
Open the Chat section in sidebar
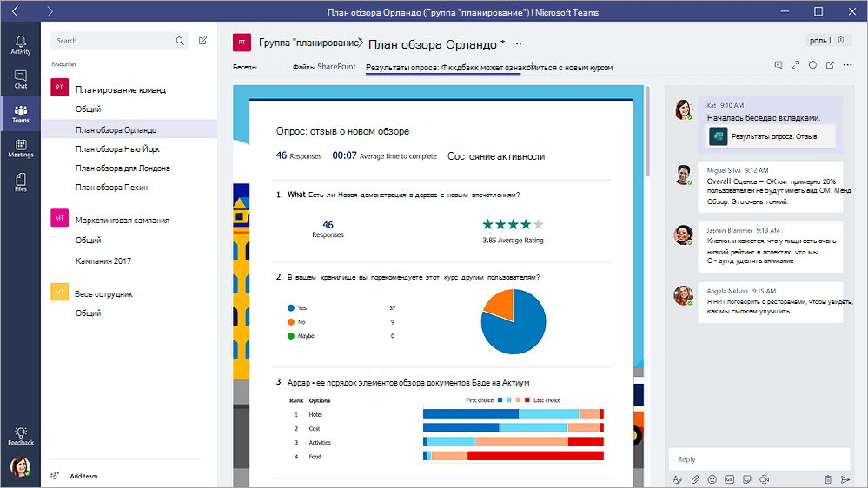(x=21, y=79)
